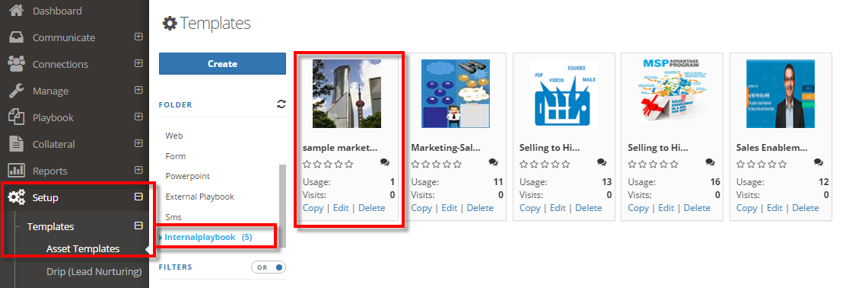Open comments on the sample market template
The width and height of the screenshot is (868, 288).
(385, 162)
